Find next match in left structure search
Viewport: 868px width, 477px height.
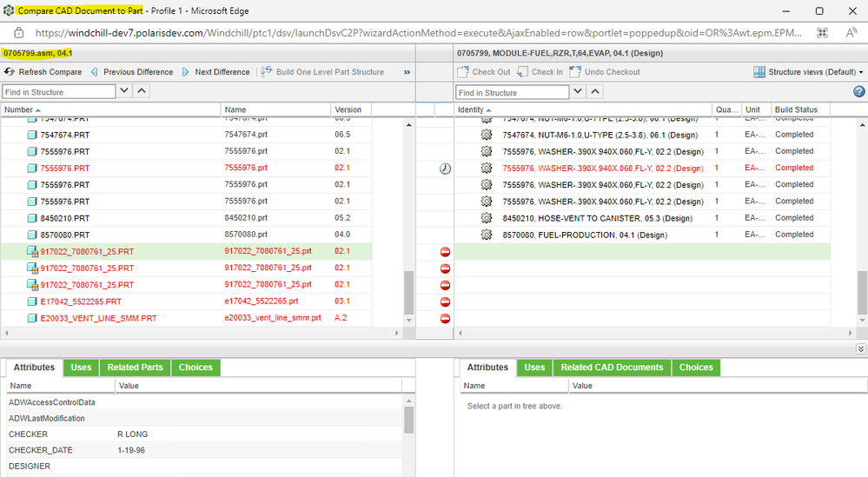(x=124, y=91)
